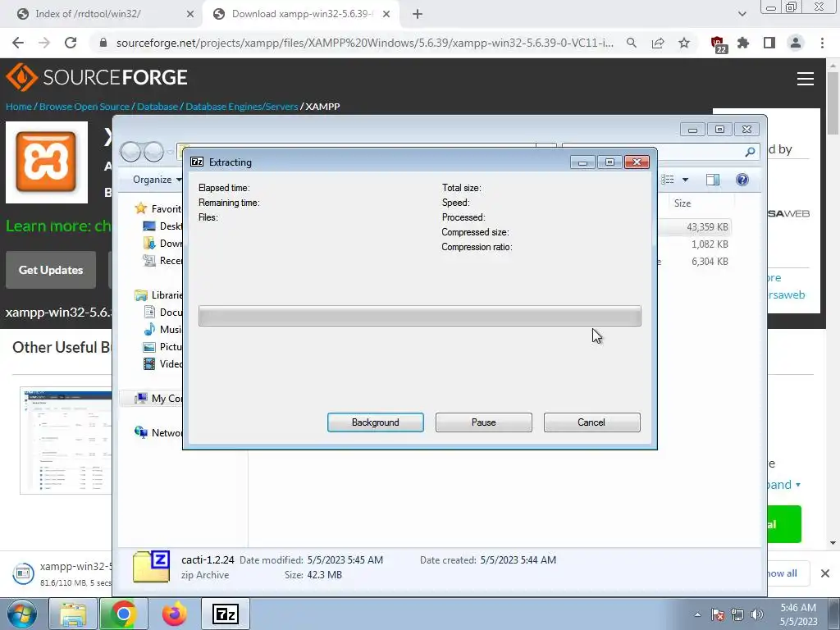
Task: Open the uBlock extension icon showing 22
Action: coord(718,44)
